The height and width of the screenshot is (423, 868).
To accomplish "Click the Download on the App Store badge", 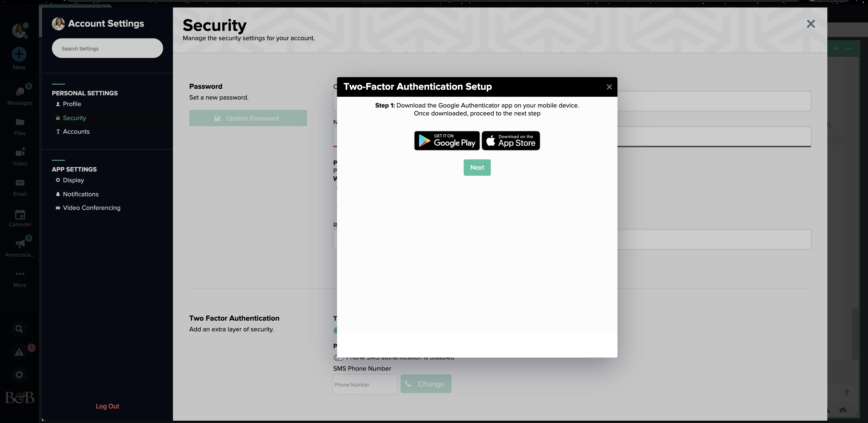I will 511,140.
